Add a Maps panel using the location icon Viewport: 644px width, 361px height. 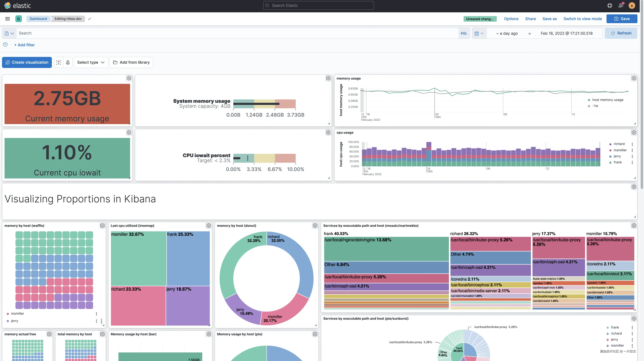coord(67,62)
